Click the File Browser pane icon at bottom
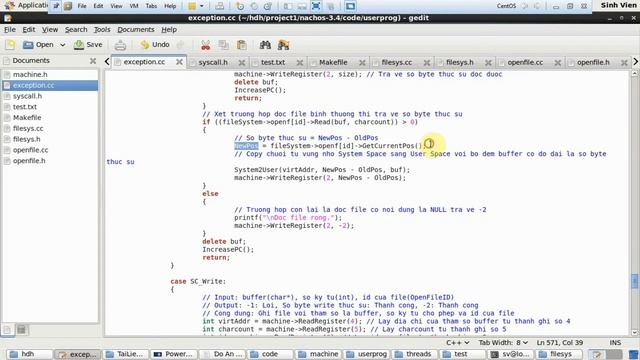The image size is (640, 360). point(22,329)
